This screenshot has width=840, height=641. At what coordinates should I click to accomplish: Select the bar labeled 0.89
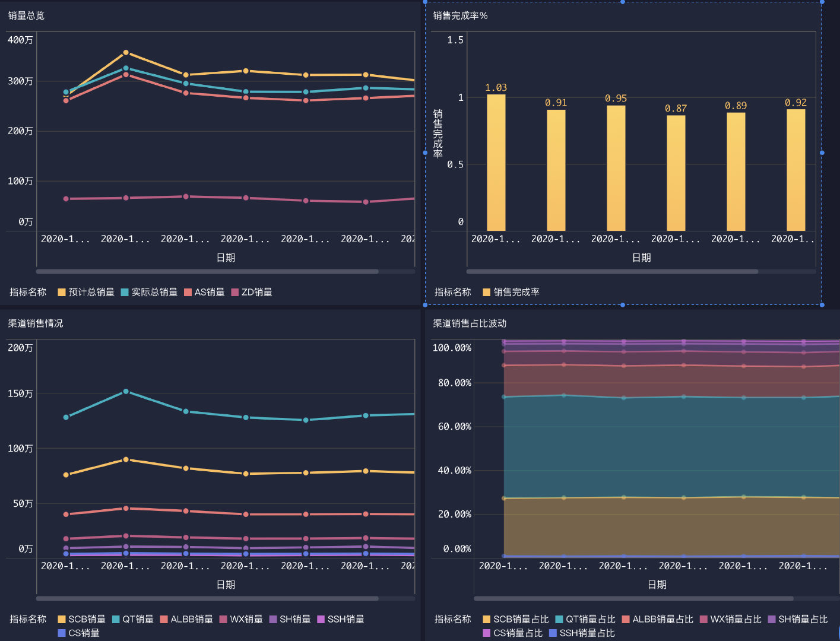[x=736, y=172]
